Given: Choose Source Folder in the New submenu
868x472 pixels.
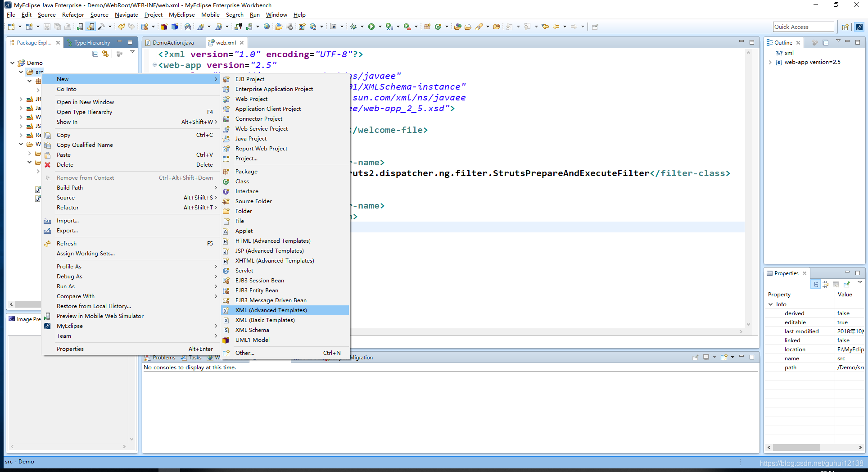Looking at the screenshot, I should (285, 201).
